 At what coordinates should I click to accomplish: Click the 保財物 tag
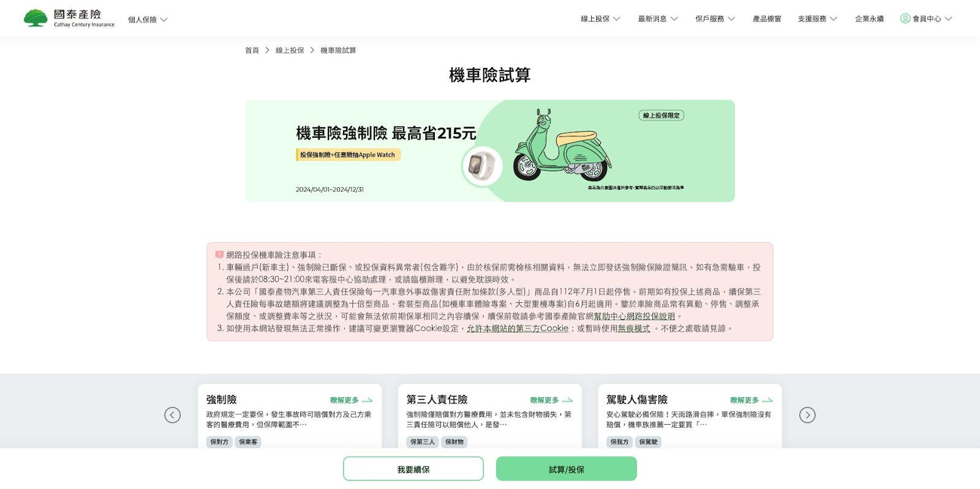(x=454, y=442)
